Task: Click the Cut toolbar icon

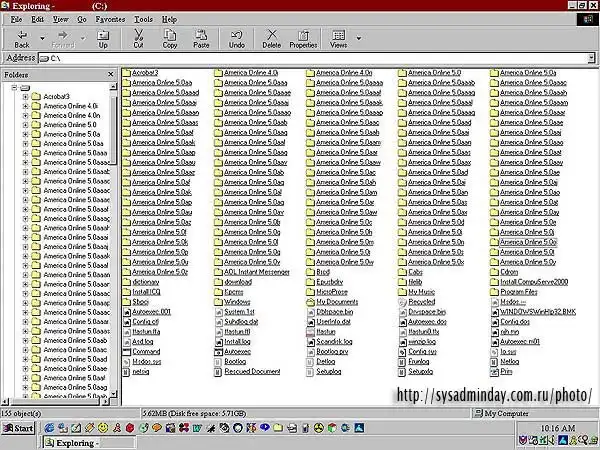Action: 138,38
